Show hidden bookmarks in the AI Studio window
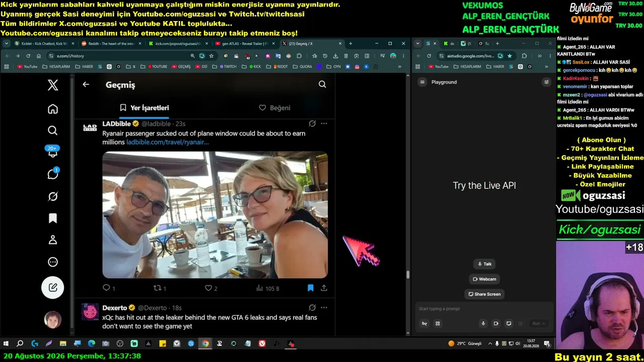Viewport: 644px width, 362px height. pos(546,66)
